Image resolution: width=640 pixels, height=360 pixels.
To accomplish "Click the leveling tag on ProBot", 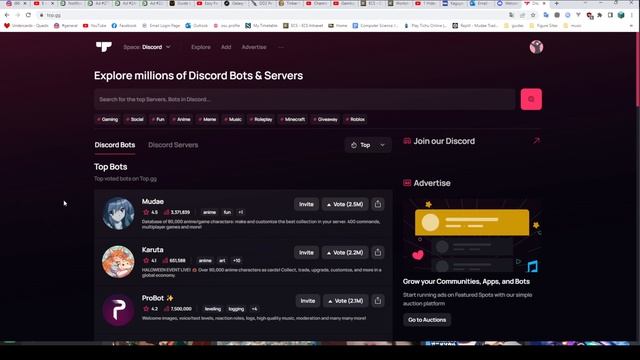I will point(213,309).
